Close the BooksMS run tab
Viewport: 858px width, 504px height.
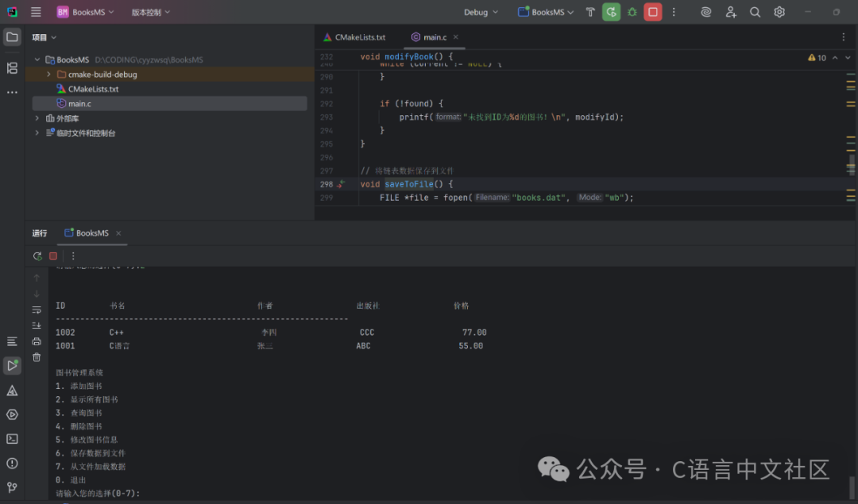(x=118, y=233)
